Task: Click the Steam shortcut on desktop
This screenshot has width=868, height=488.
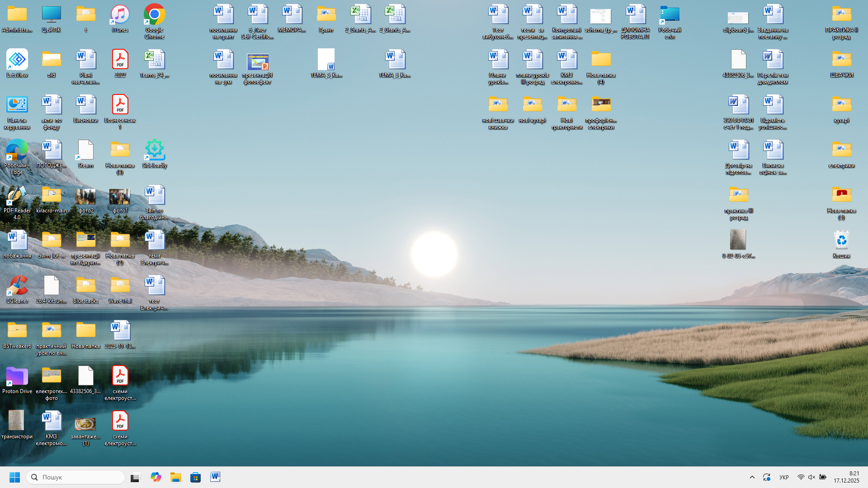Action: [85, 150]
